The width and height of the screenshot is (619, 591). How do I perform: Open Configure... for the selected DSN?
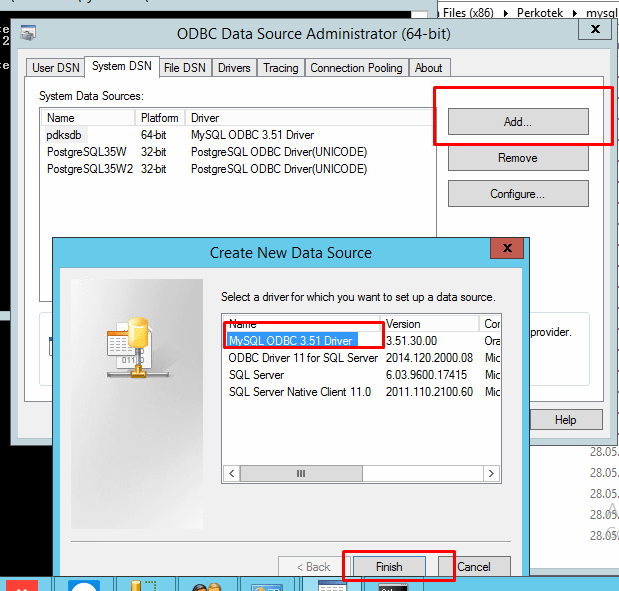(517, 194)
